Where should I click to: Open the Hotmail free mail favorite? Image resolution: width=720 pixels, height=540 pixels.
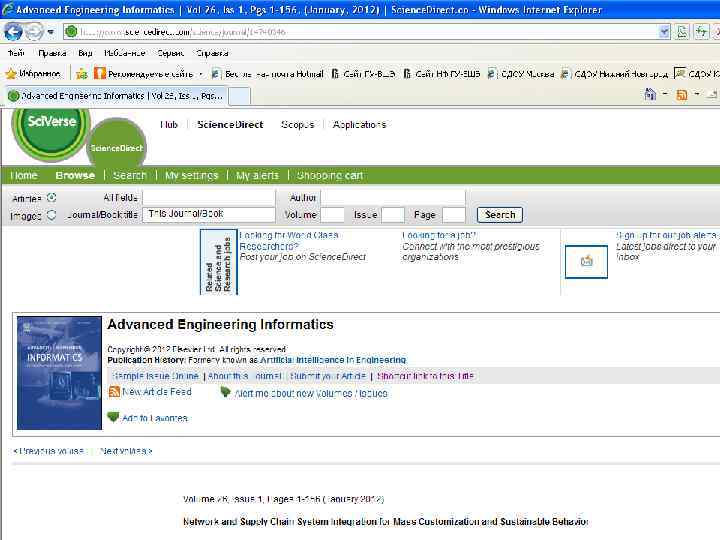(268, 74)
